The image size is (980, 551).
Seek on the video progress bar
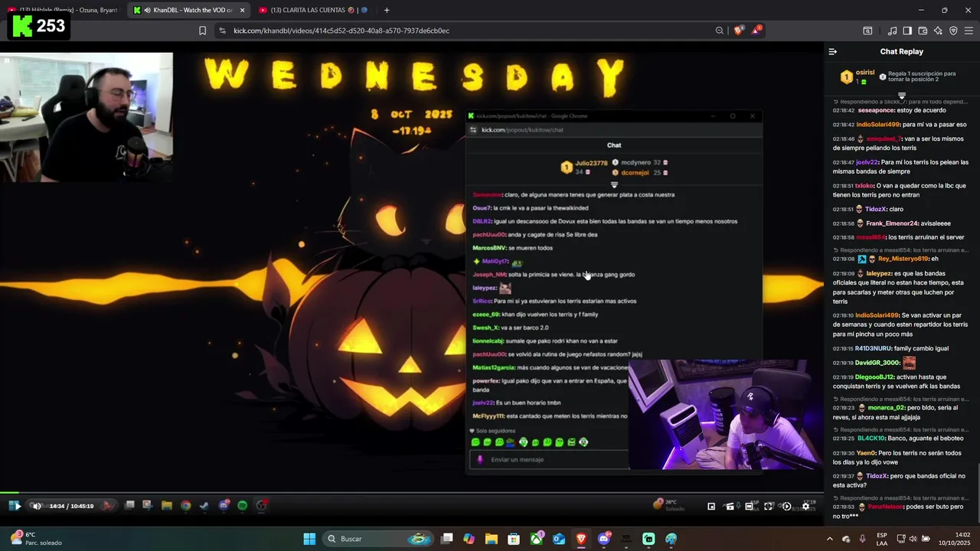(412, 493)
